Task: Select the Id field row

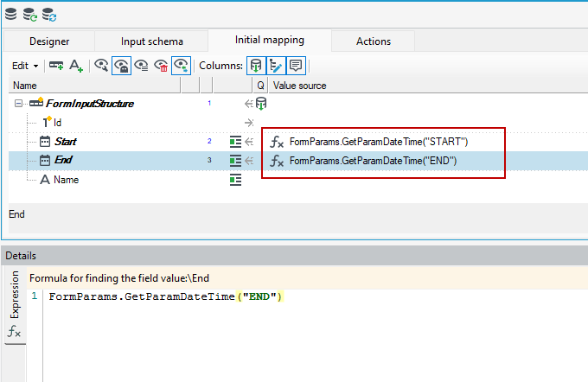Action: point(298,123)
